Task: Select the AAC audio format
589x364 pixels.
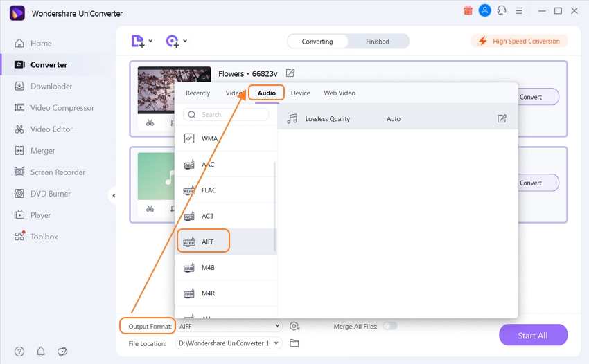Action: pyautogui.click(x=226, y=165)
